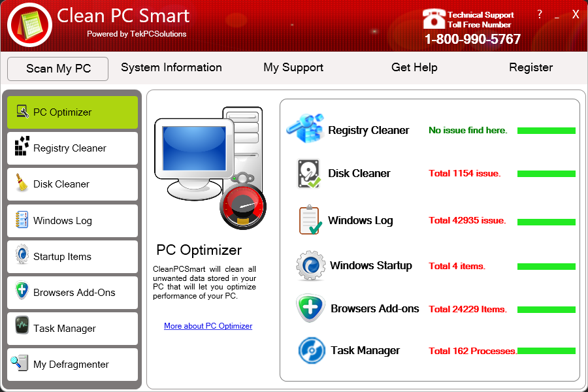Click the technical support telephone icon
This screenshot has width=588, height=392.
(434, 20)
